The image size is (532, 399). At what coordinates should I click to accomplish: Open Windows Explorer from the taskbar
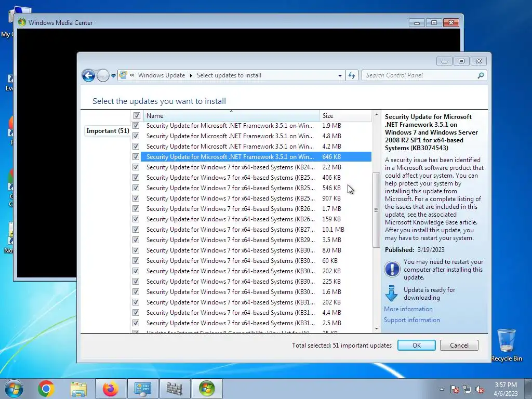tap(79, 389)
